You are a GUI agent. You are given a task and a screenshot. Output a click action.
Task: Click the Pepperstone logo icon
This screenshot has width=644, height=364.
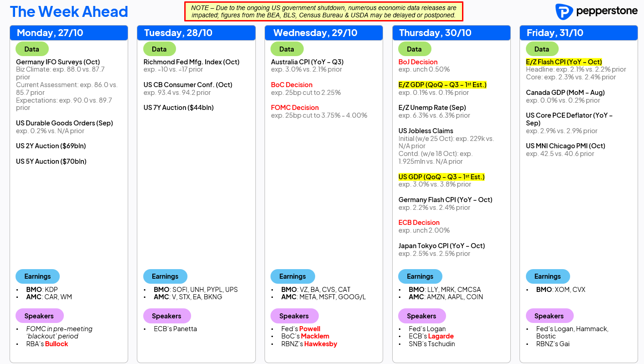click(x=564, y=12)
